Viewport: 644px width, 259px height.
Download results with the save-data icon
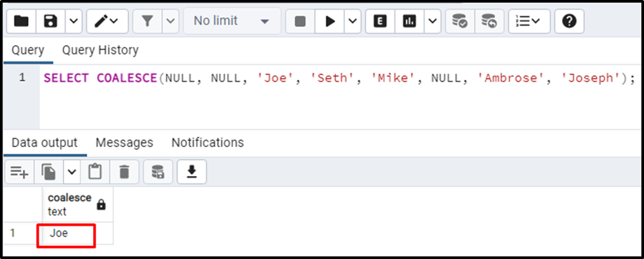[192, 172]
